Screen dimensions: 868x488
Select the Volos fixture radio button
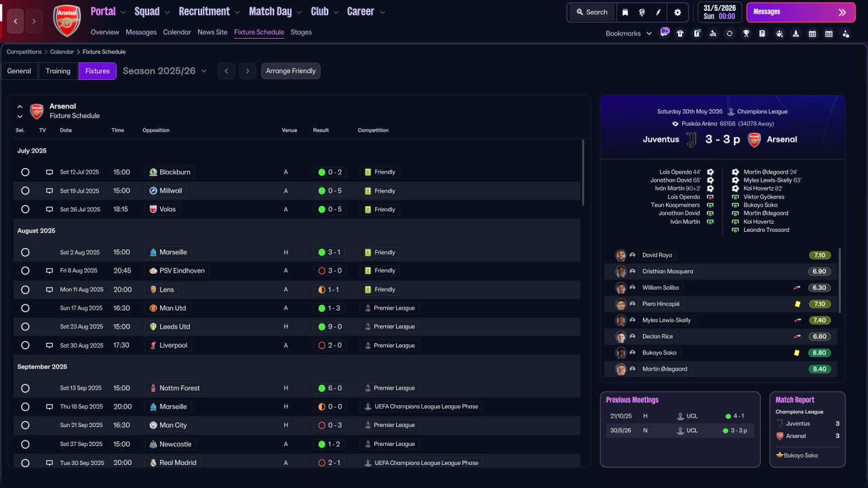25,209
